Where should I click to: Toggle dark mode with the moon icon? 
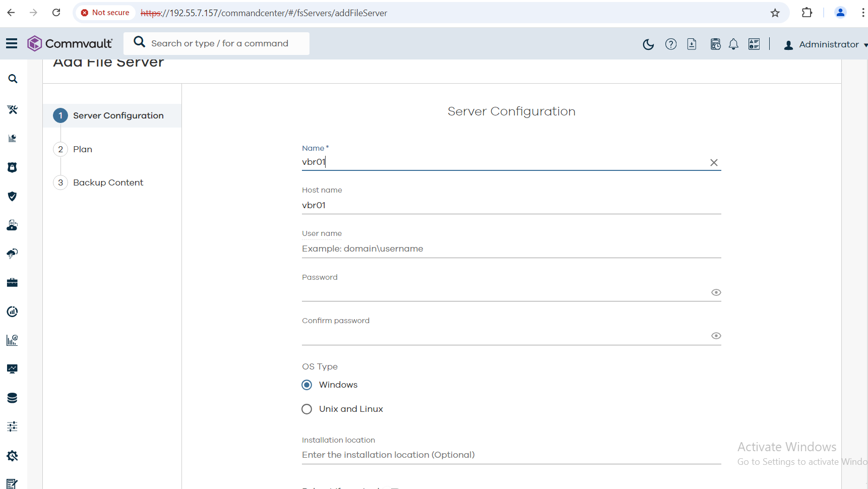(648, 44)
